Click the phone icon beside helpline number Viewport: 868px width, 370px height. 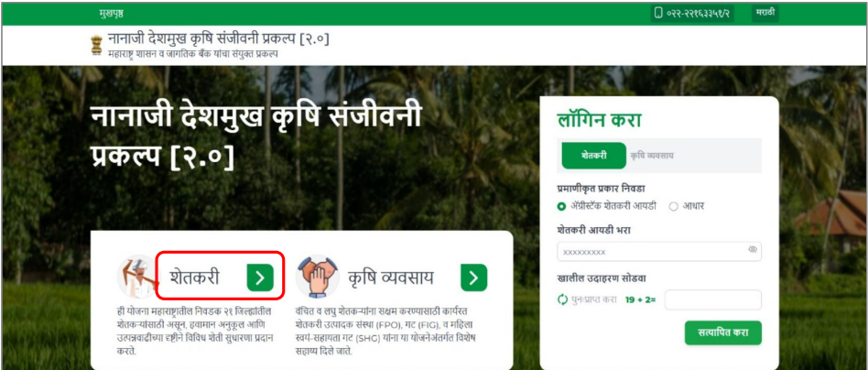658,14
